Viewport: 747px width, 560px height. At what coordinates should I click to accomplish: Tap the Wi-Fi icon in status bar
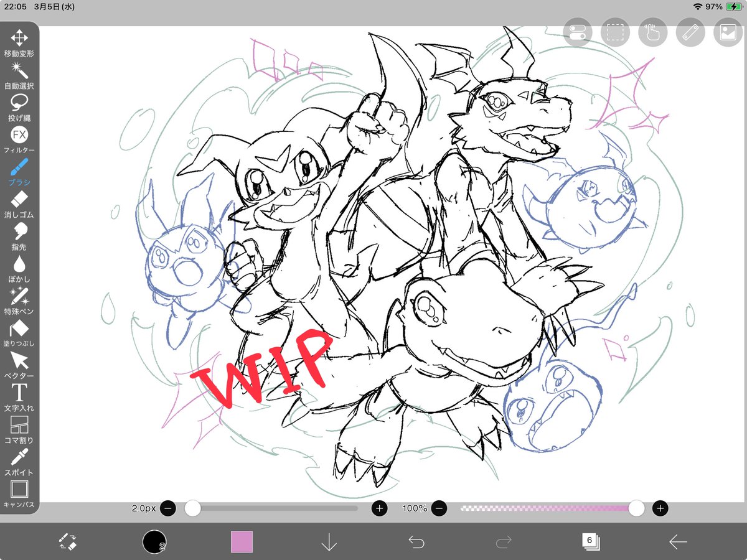[698, 6]
